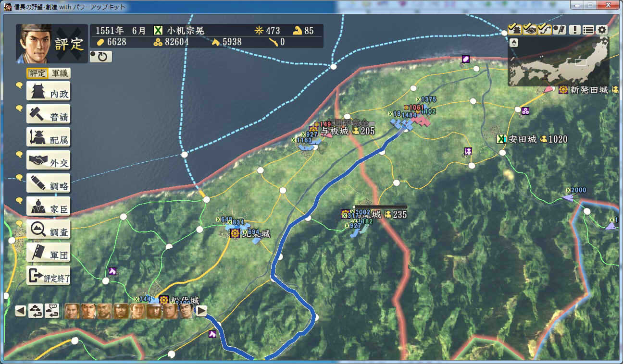Select the 配属 assignment command
Image resolution: width=623 pixels, height=364 pixels.
pos(48,137)
